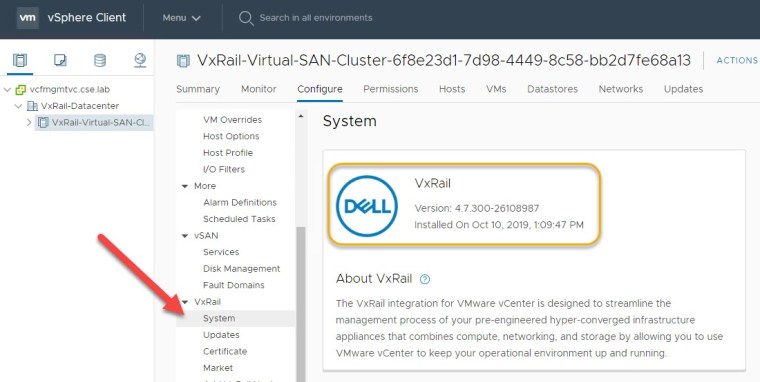Click the About VxRail heading
The height and width of the screenshot is (382, 760).
point(374,279)
